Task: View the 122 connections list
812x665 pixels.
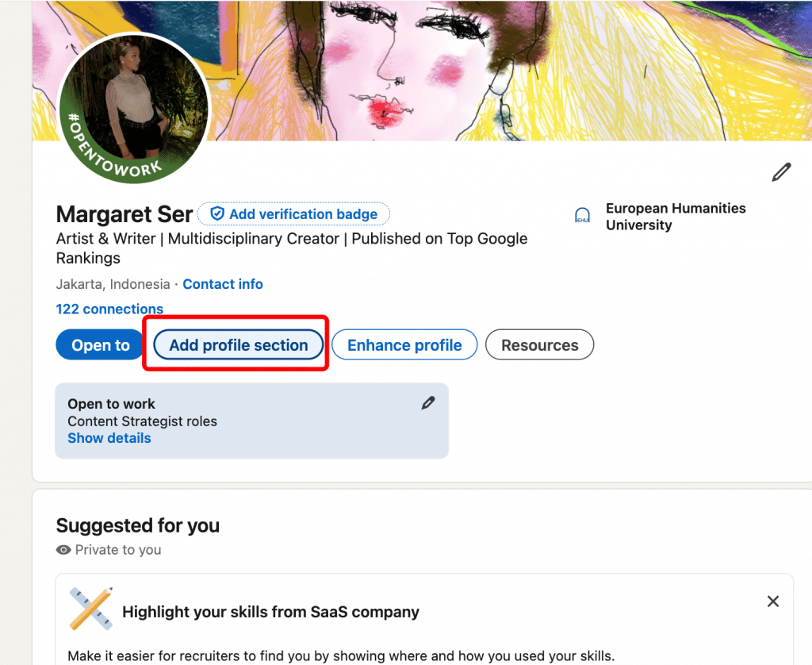Action: point(109,309)
